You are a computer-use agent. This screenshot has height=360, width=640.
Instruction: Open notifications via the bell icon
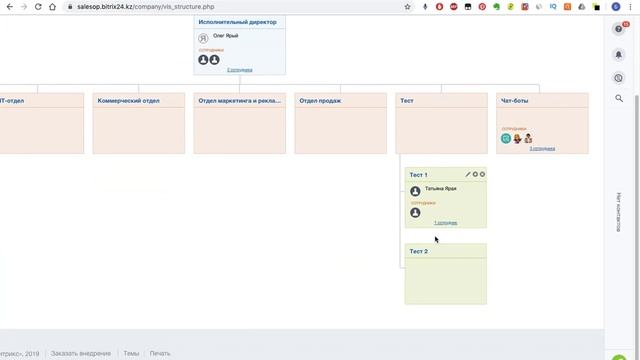[619, 55]
